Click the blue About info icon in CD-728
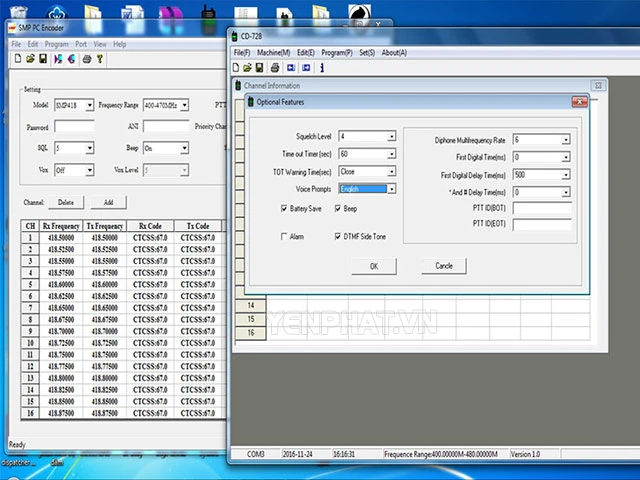Image resolution: width=640 pixels, height=480 pixels. 321,68
